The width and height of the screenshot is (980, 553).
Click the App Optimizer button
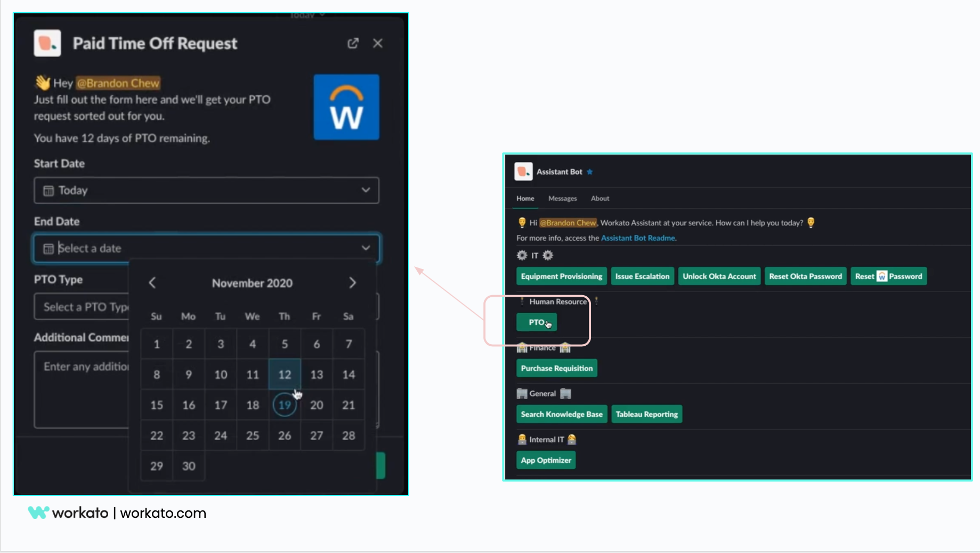(x=546, y=460)
